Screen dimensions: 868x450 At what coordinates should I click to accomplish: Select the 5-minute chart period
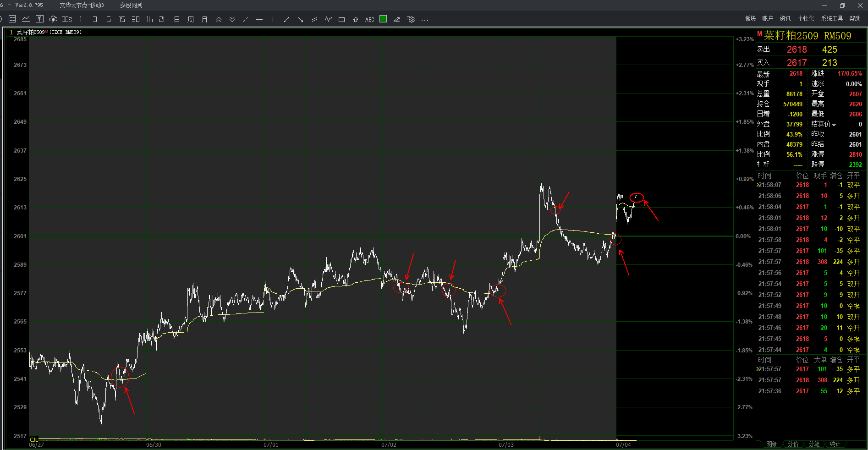click(108, 19)
